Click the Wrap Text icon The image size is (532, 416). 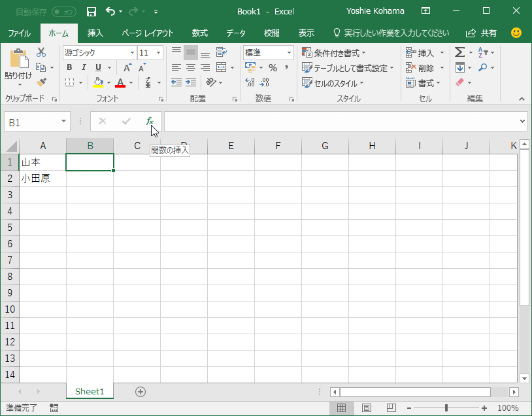(221, 52)
